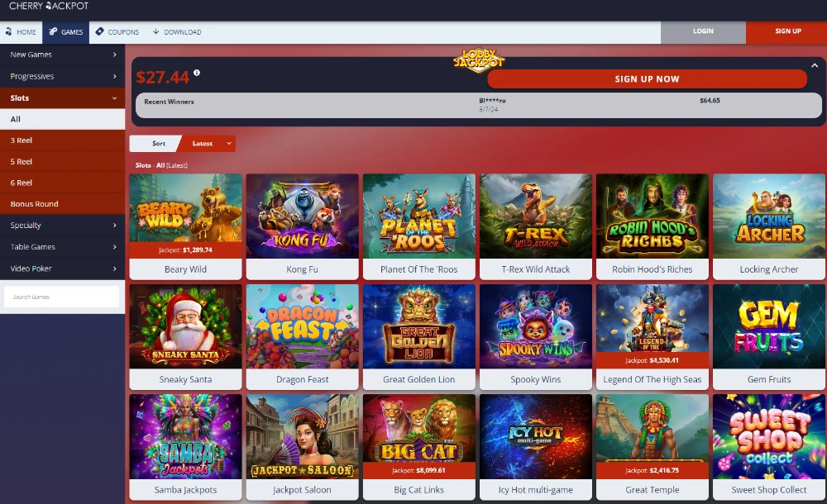Open the Coupons tab
827x504 pixels.
click(x=117, y=32)
